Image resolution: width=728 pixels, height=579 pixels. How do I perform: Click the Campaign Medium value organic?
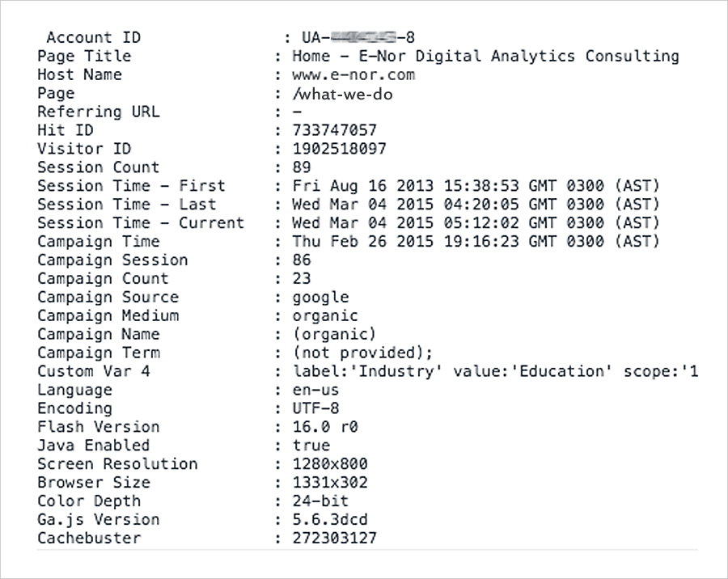325,316
